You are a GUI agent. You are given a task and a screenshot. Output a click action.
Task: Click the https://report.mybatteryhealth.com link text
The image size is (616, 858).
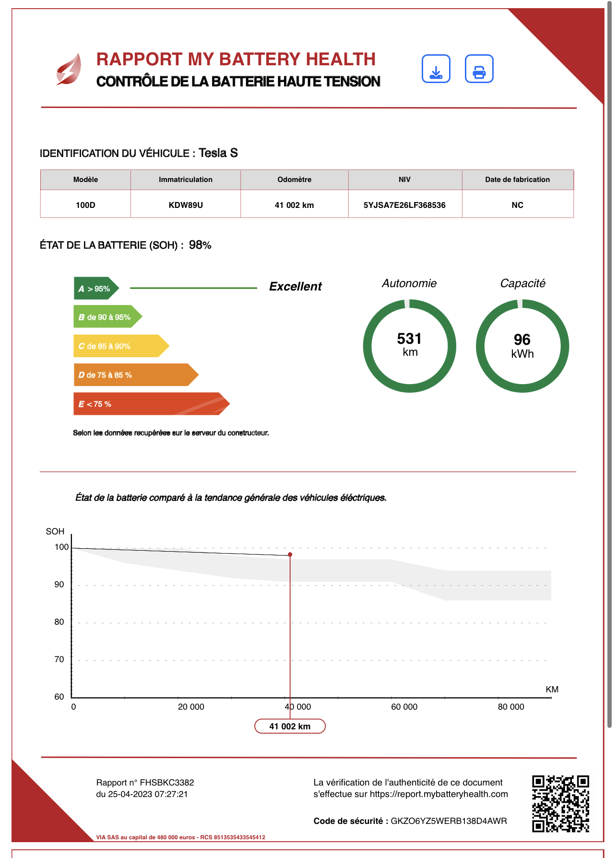click(x=438, y=794)
